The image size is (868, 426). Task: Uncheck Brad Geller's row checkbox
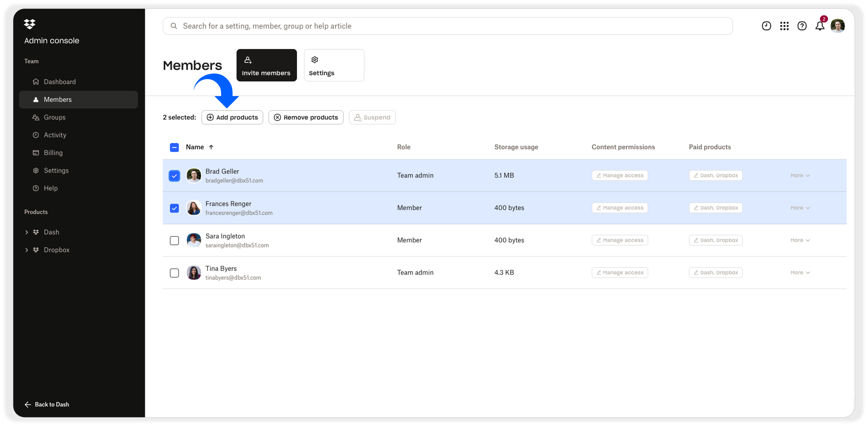point(174,175)
